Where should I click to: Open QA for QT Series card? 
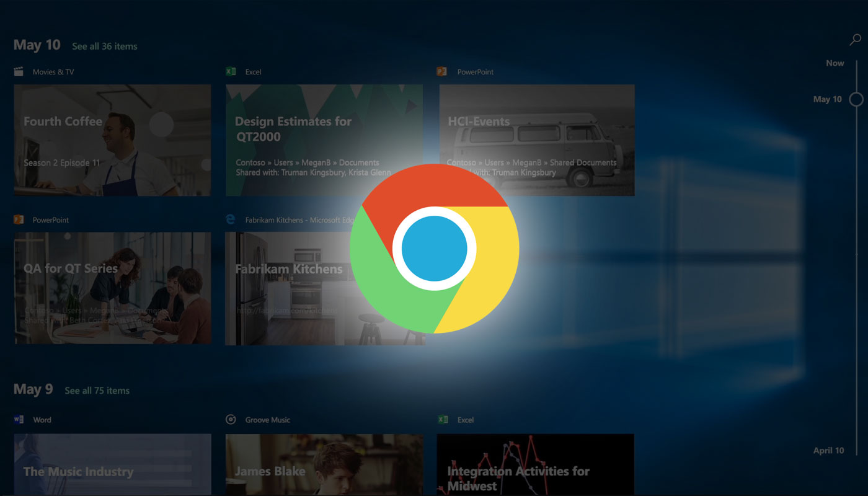point(112,288)
